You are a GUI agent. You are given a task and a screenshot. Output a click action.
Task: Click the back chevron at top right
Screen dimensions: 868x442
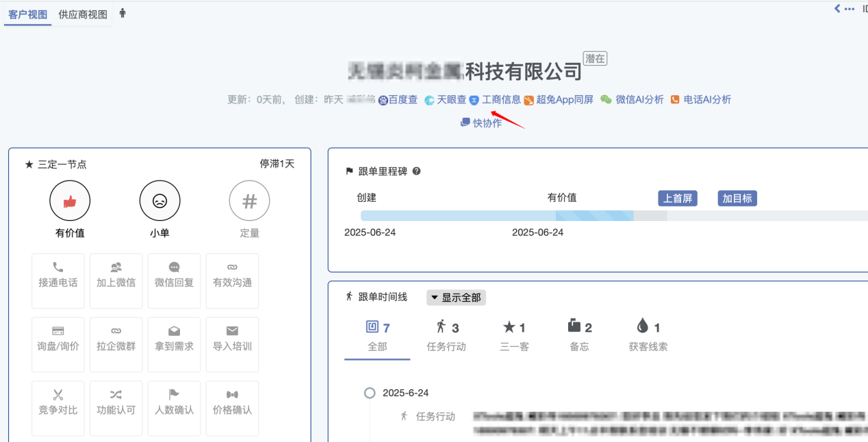837,9
